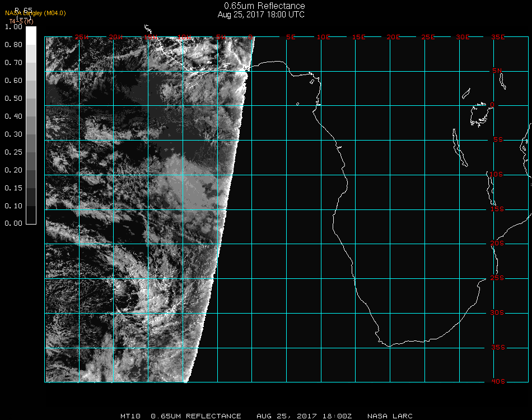Click the Lake Victoria outline
Image resolution: width=532 pixels, height=420 pixels.
(x=479, y=114)
